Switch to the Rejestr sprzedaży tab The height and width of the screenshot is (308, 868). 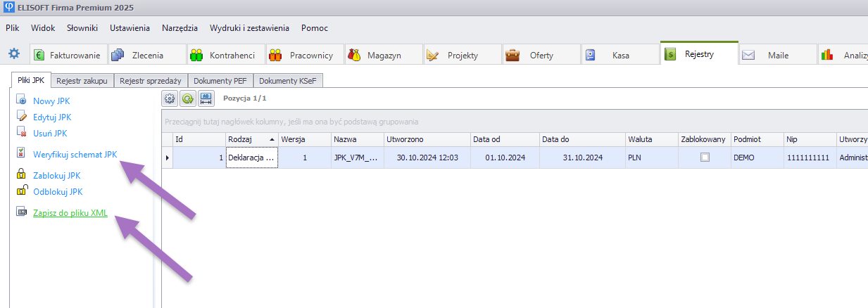click(x=150, y=81)
